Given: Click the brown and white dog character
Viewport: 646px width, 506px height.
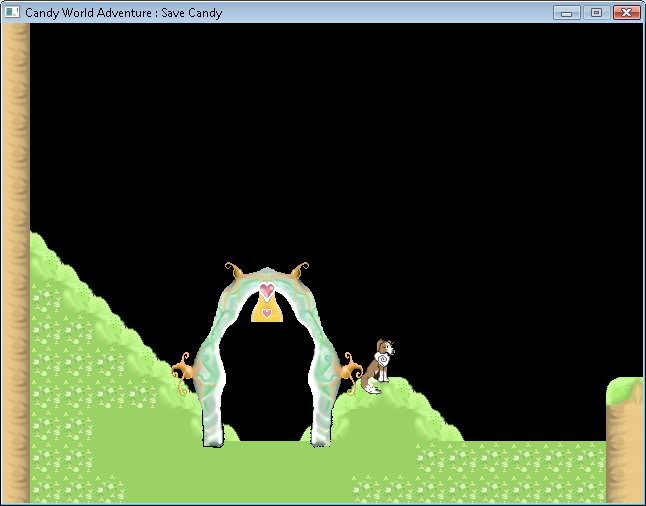Looking at the screenshot, I should [x=378, y=367].
